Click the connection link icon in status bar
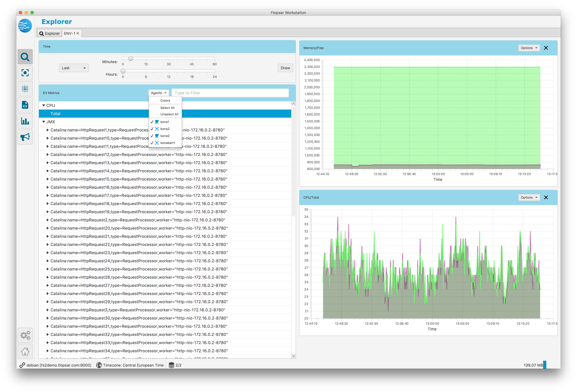Viewport: 577px width, 392px height. [22, 365]
